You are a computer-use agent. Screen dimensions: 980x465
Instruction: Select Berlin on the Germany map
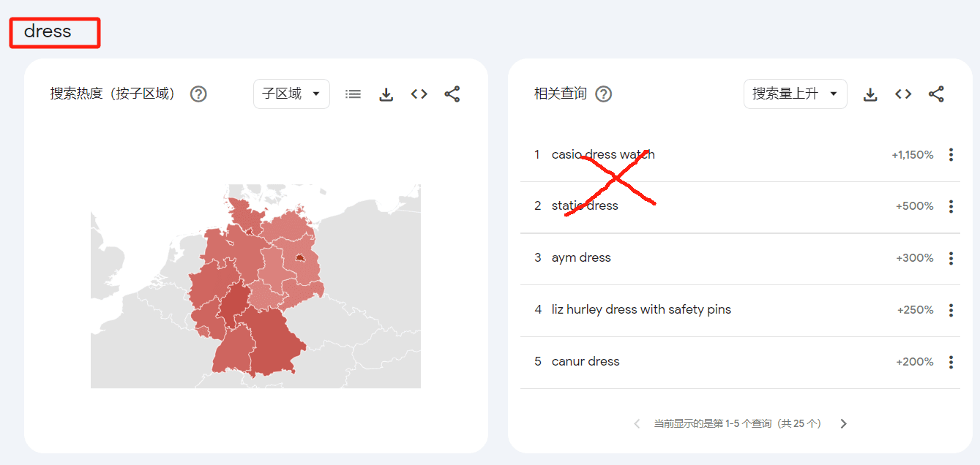(x=299, y=258)
